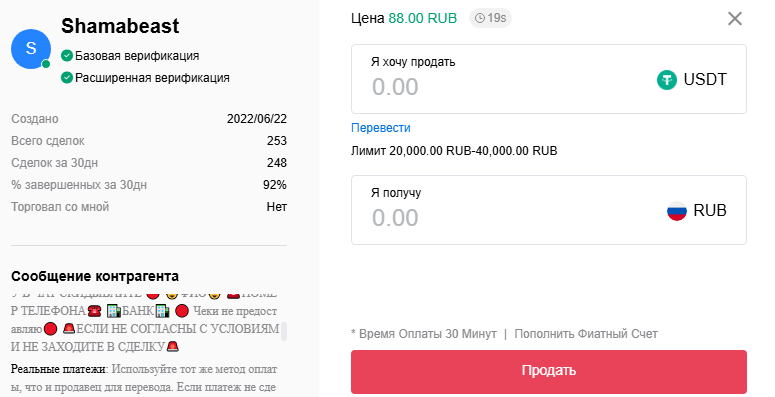Viewport: 775px width, 397px height.
Task: Open the Пополнить Фиатный Счет link
Action: [586, 334]
